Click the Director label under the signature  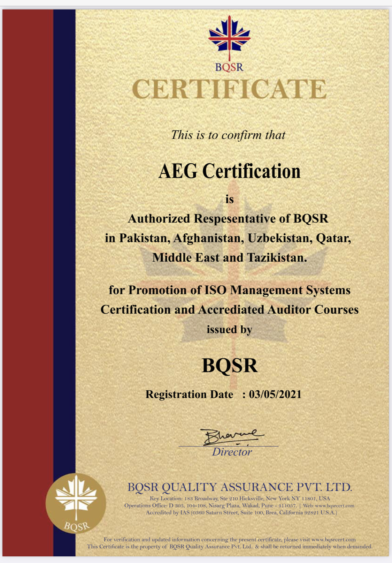tap(232, 452)
